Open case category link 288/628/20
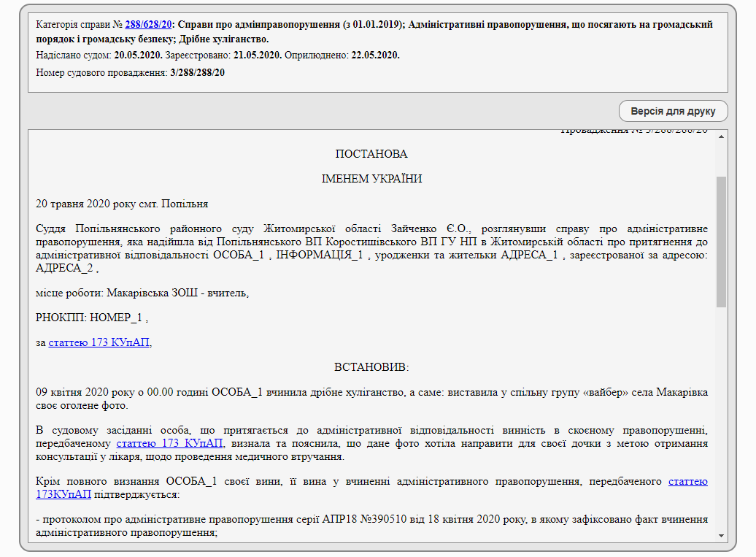The height and width of the screenshot is (557, 756). [148, 24]
